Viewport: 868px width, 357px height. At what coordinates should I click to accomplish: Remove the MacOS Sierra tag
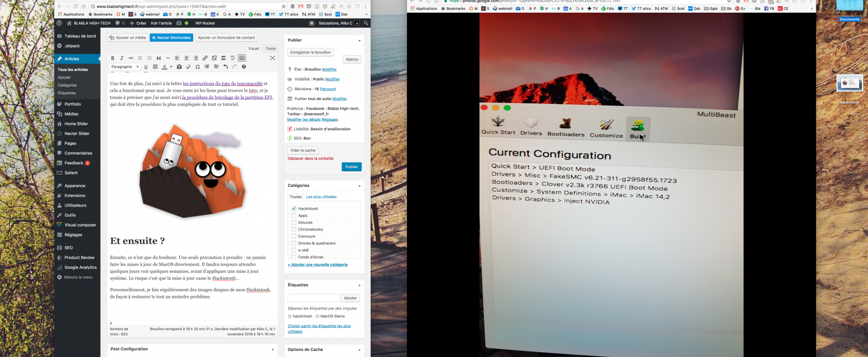[x=317, y=316]
